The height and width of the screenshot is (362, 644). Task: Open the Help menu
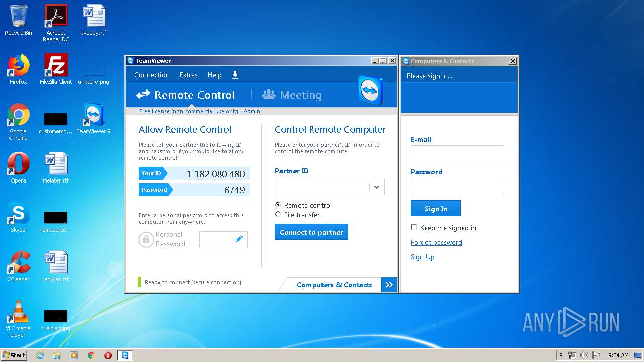tap(215, 75)
